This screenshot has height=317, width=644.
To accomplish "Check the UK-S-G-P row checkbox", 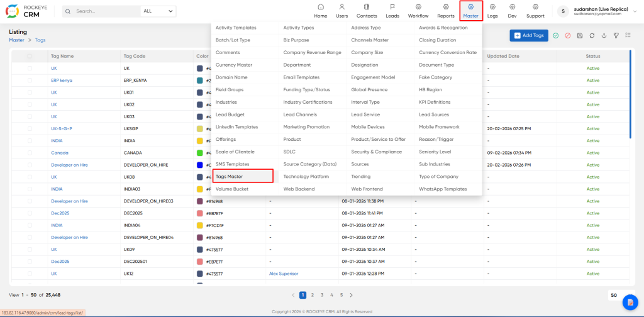I will coord(30,128).
